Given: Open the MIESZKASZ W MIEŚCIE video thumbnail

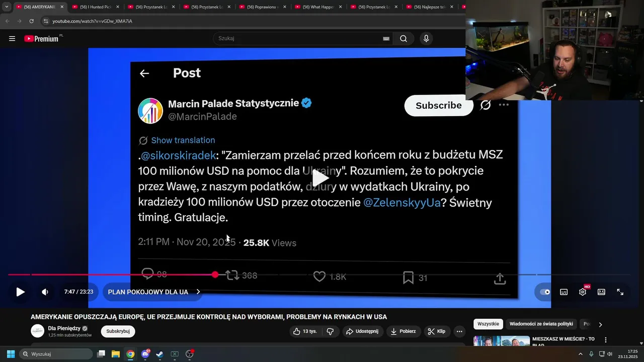Looking at the screenshot, I should coord(502,341).
